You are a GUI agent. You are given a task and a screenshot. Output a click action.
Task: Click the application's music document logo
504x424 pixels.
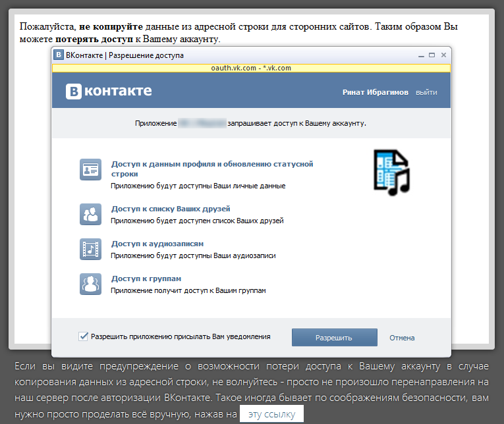coord(391,172)
